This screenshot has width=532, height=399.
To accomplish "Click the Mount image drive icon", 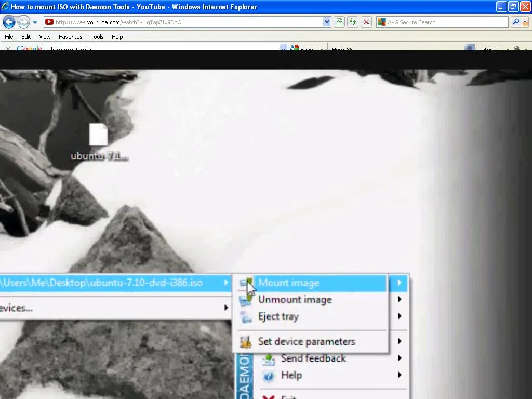I will pyautogui.click(x=246, y=283).
